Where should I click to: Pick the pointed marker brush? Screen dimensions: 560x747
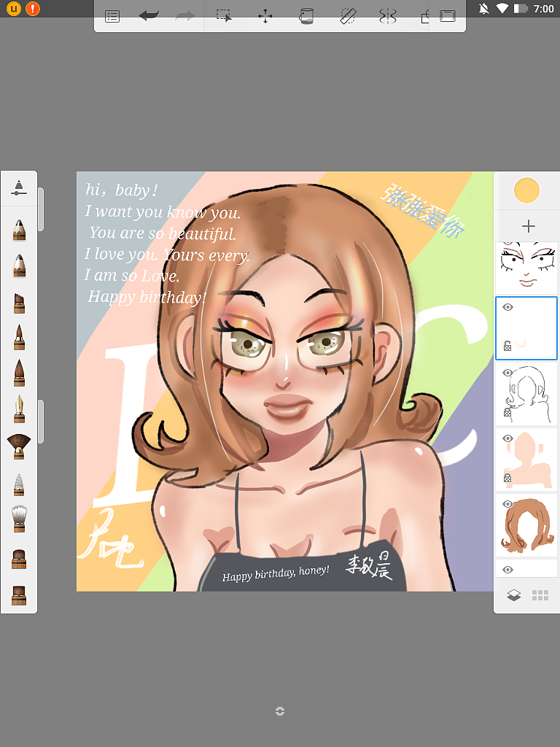(x=19, y=337)
